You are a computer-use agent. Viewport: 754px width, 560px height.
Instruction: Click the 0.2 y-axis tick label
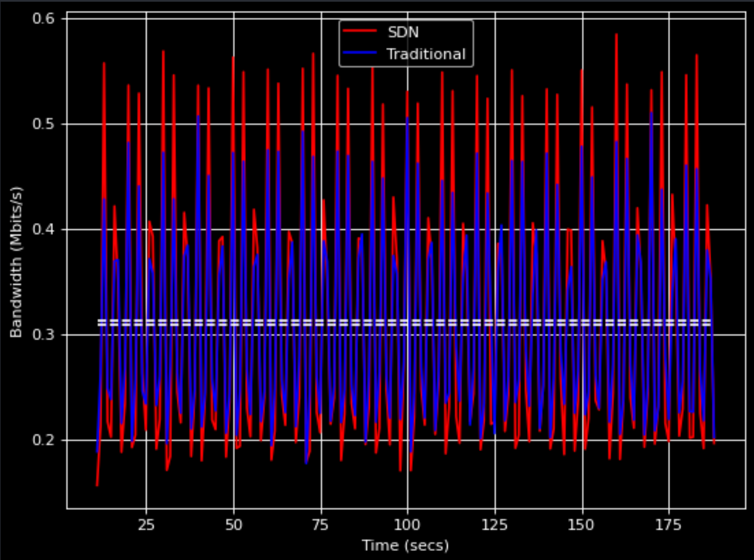[43, 440]
